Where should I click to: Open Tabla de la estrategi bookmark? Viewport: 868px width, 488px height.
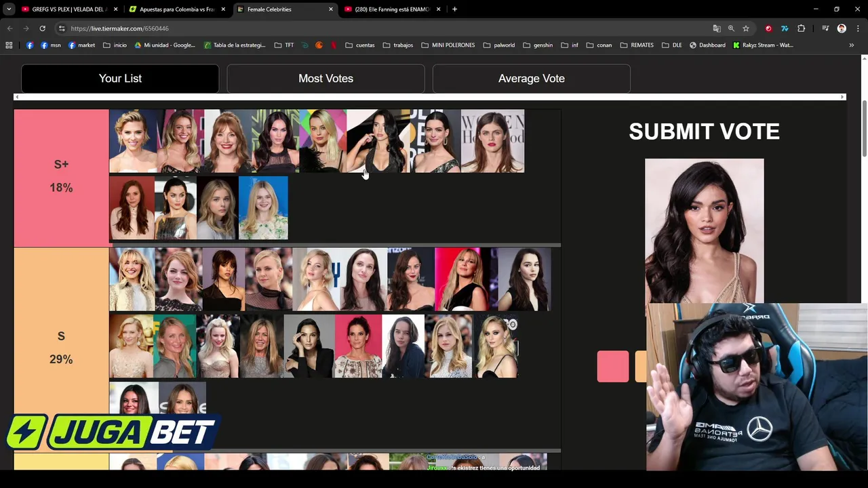[x=235, y=45]
